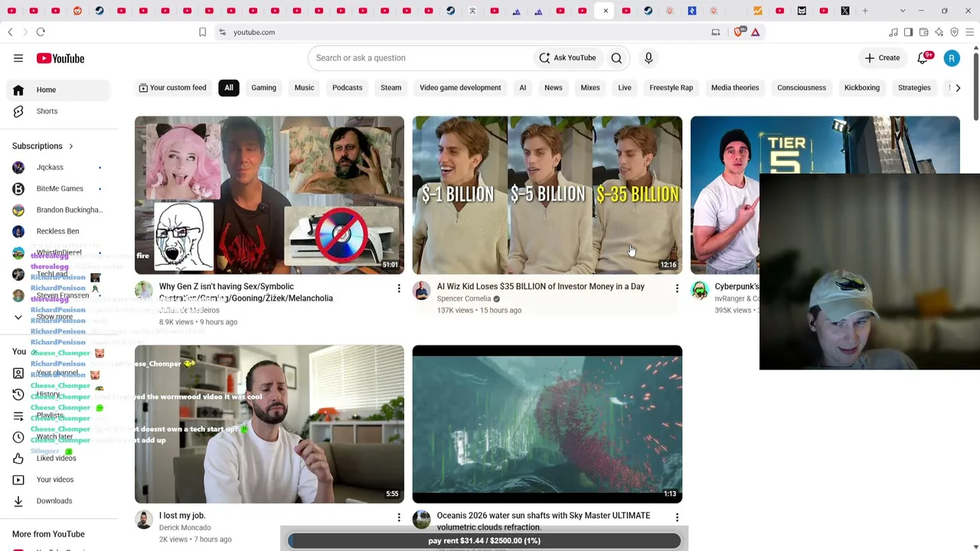This screenshot has height=551, width=980.
Task: Open the Brandon Buckingham subscription channel
Action: (x=57, y=210)
